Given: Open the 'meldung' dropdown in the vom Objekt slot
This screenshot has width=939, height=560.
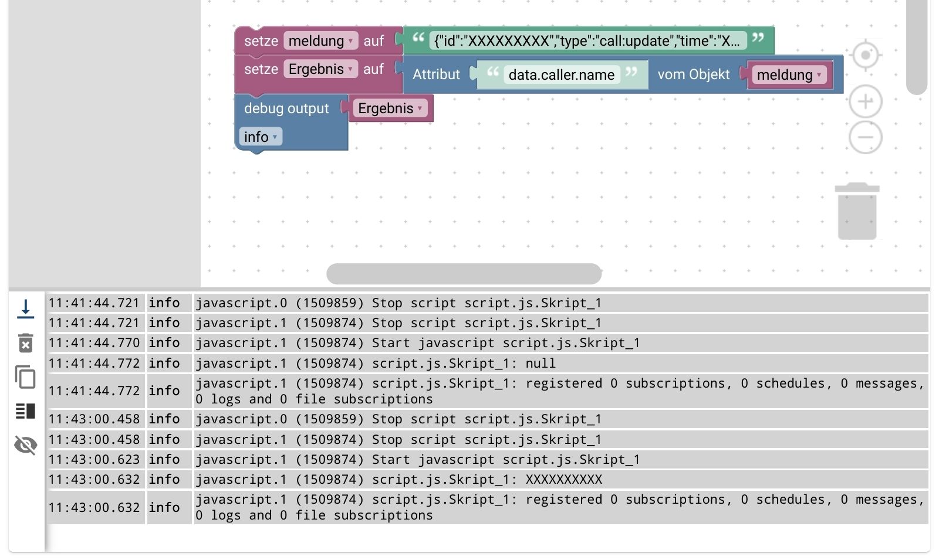Looking at the screenshot, I should point(789,74).
